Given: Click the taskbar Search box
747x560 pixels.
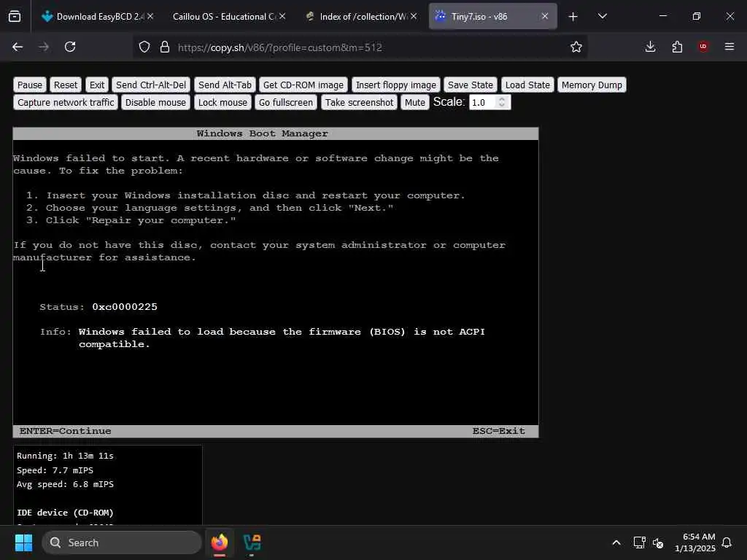Looking at the screenshot, I should [122, 542].
